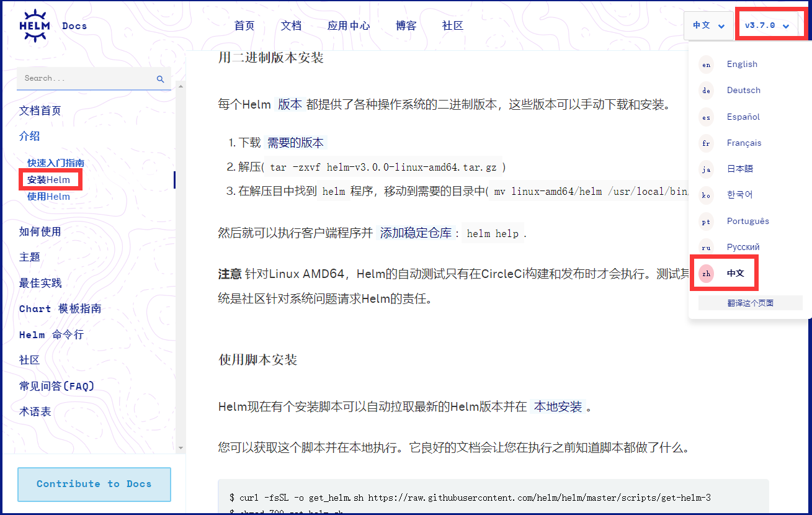Click the 'de' language badge
Screen dimensions: 812x515
click(x=706, y=91)
